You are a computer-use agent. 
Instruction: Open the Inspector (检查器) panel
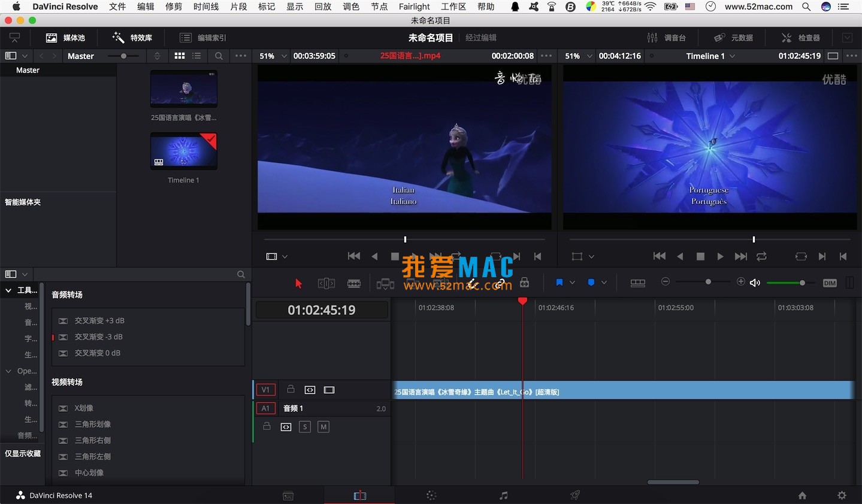coord(800,38)
